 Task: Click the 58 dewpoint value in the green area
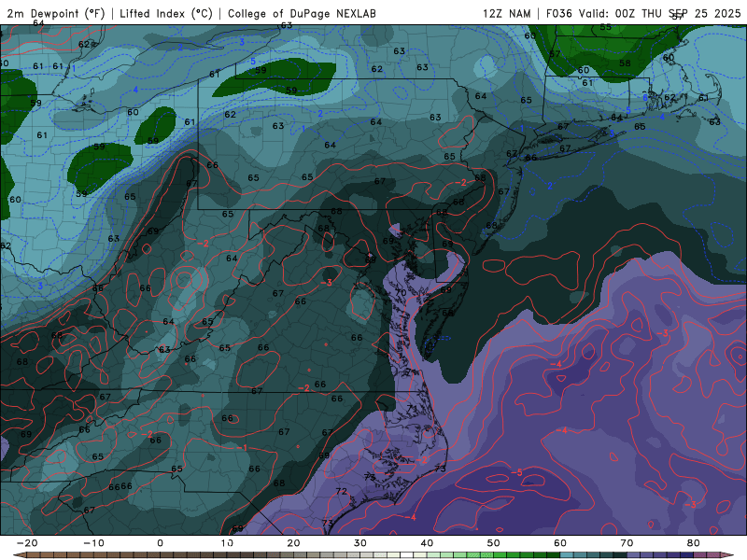coord(625,63)
